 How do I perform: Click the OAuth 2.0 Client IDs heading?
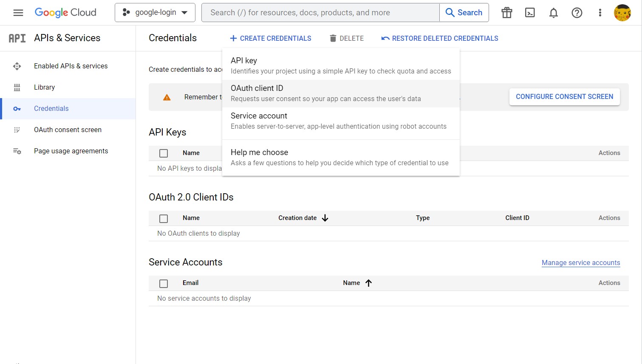[191, 197]
